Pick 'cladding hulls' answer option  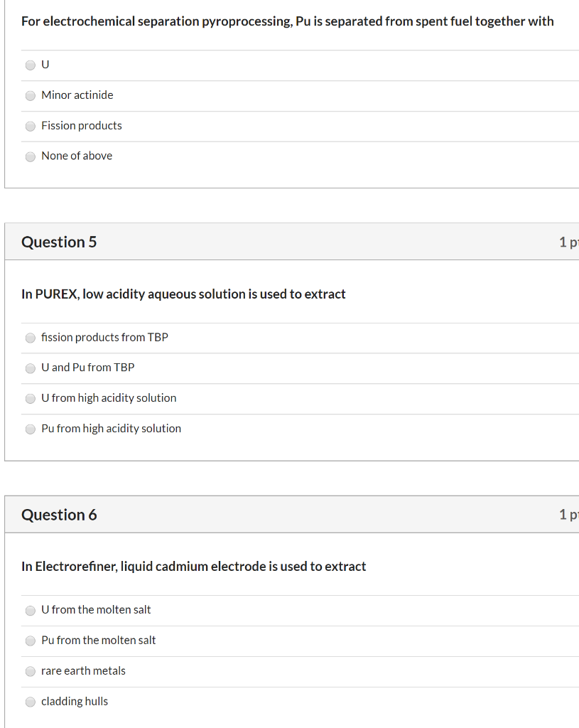(30, 702)
